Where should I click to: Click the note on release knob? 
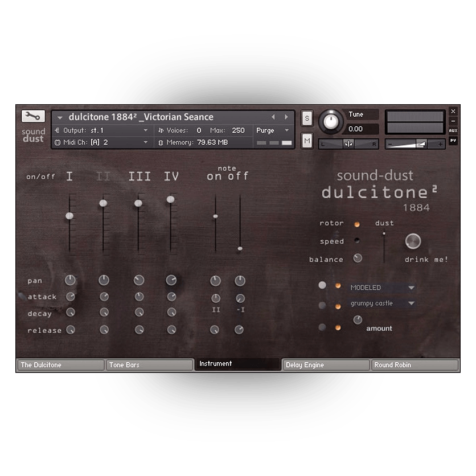point(215,330)
